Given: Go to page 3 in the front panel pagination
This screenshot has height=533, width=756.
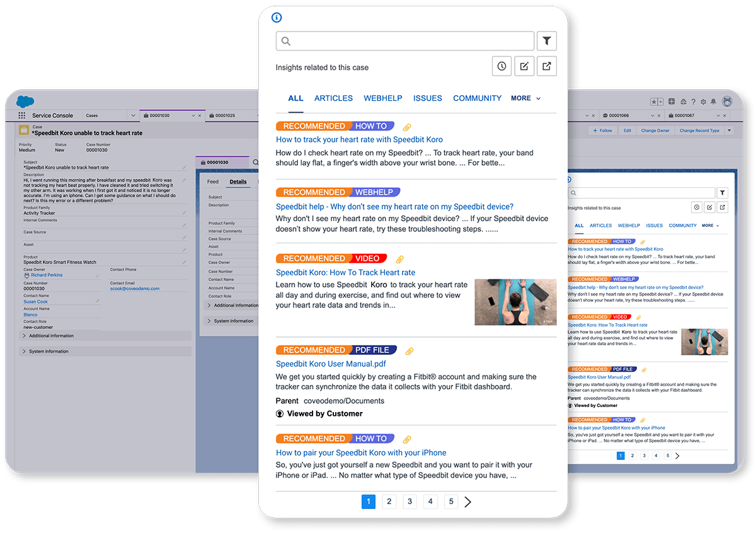Looking at the screenshot, I should [410, 501].
